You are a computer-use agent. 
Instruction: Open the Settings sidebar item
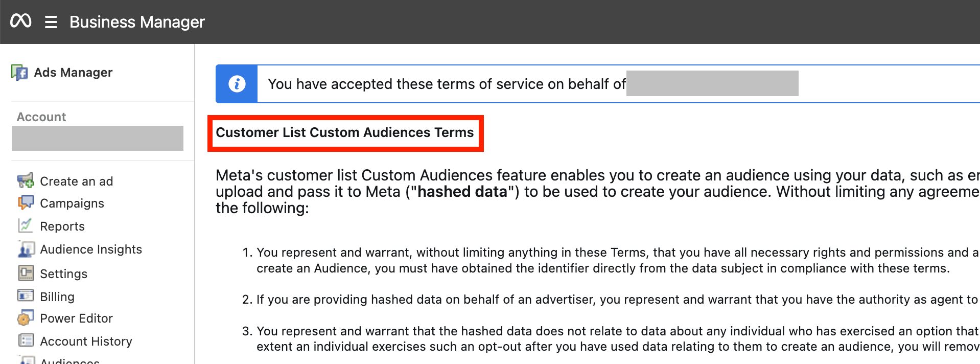63,274
